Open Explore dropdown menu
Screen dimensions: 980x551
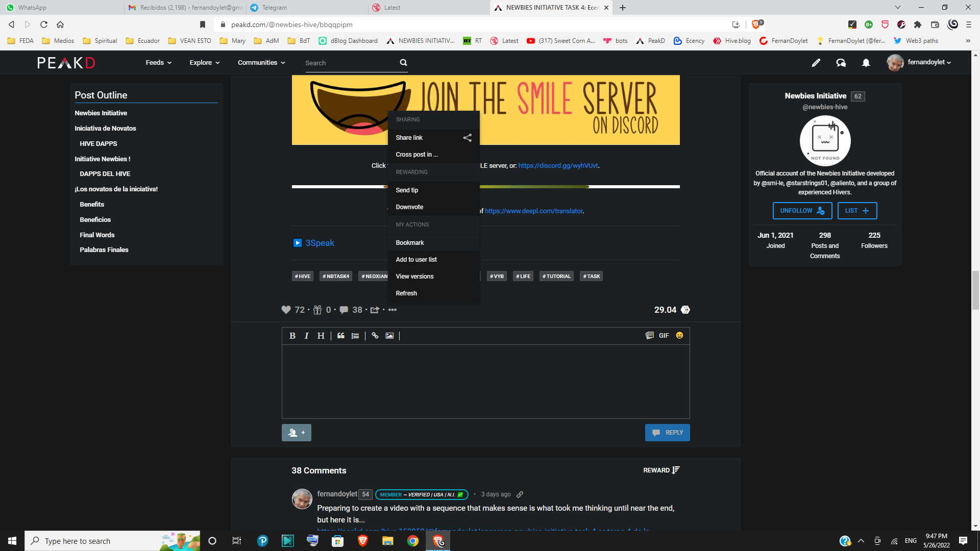(205, 62)
